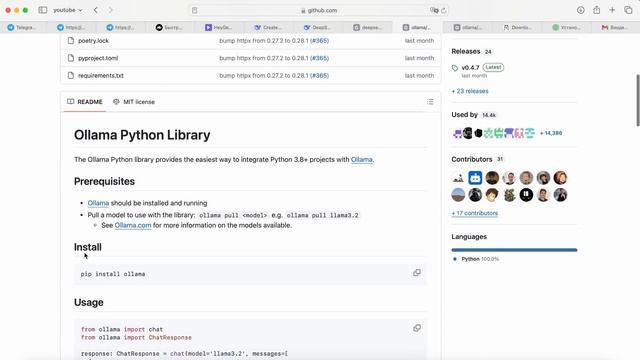
Task: Click the github.com address bar
Action: click(x=319, y=10)
